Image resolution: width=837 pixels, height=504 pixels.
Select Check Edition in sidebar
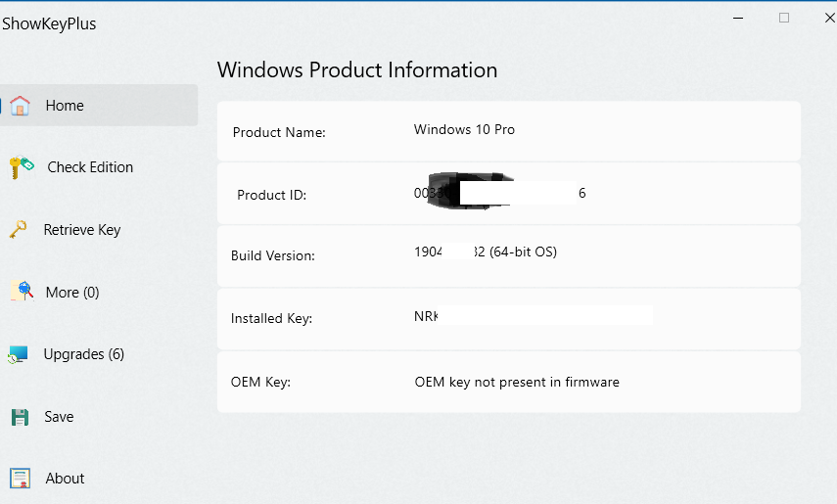click(x=90, y=167)
